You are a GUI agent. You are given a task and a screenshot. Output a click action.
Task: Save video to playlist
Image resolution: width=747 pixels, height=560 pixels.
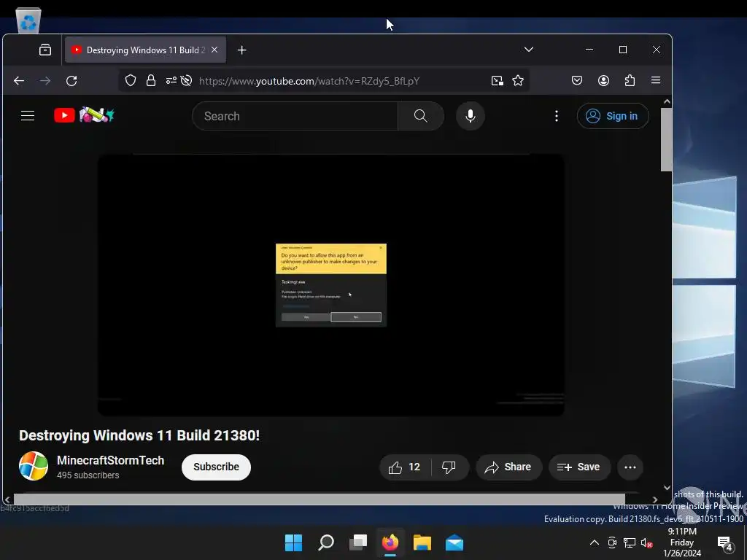click(x=578, y=467)
